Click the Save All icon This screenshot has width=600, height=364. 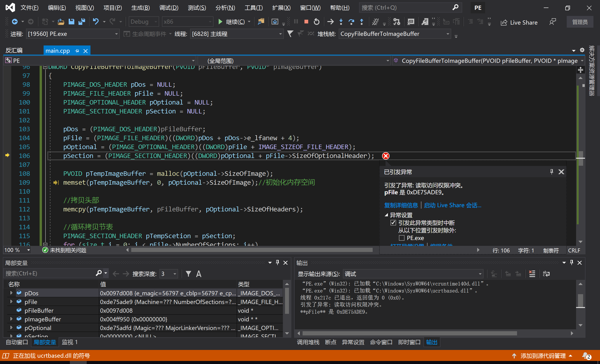tap(82, 22)
